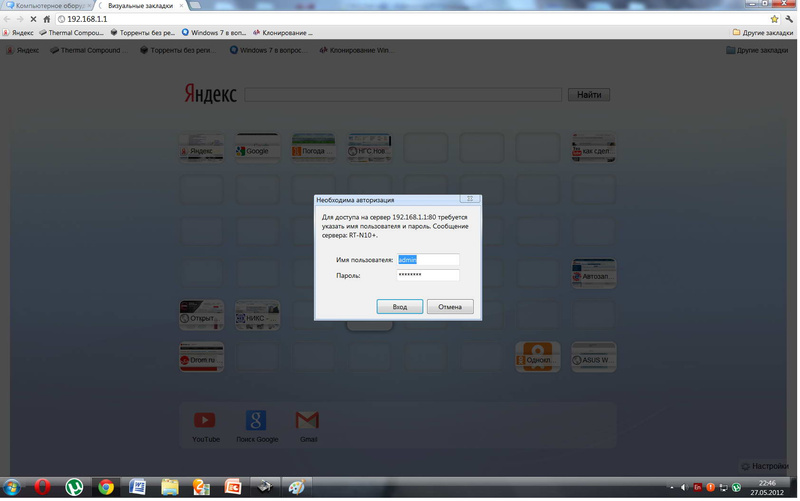
Task: Bookmark the page with the star icon
Action: [x=774, y=19]
